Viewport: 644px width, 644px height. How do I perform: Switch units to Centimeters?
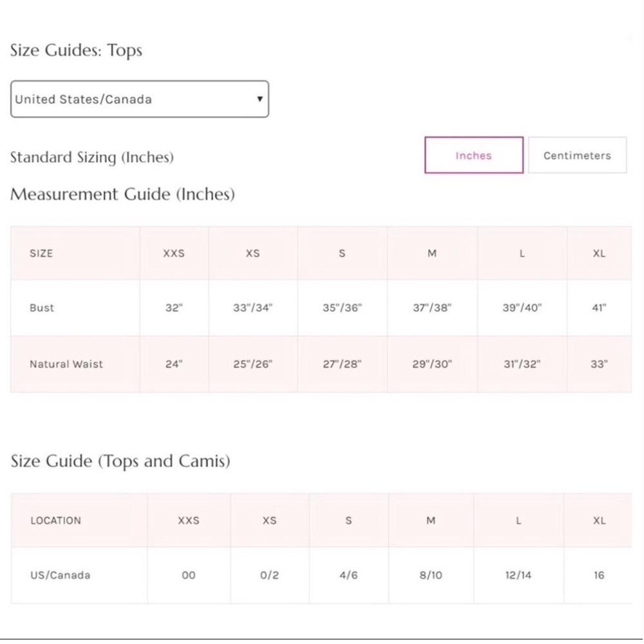click(x=578, y=155)
